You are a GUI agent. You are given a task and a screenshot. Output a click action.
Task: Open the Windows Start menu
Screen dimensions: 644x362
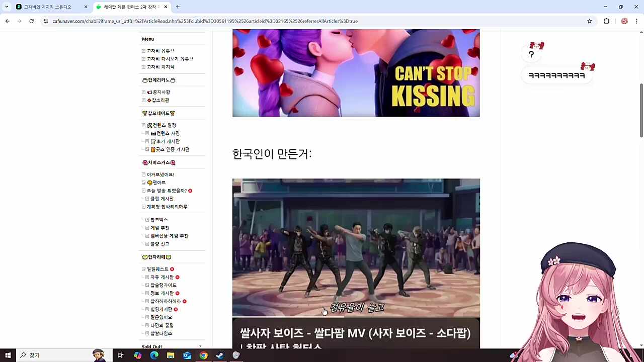point(8,355)
